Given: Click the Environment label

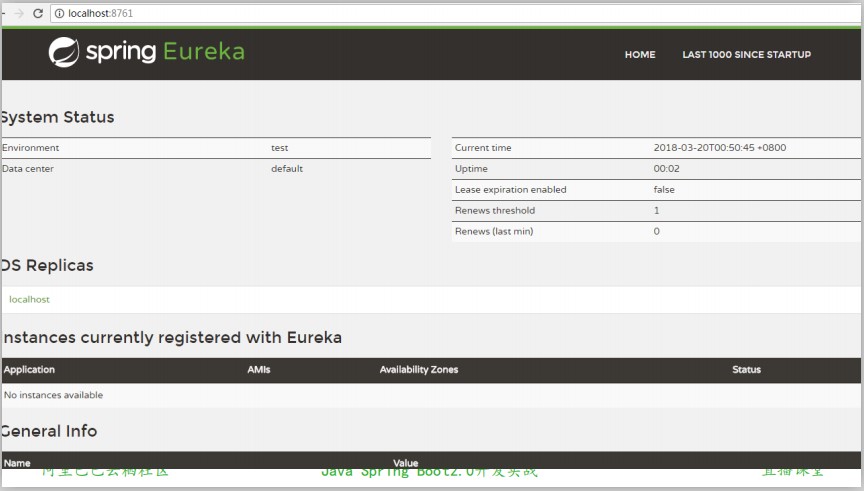Looking at the screenshot, I should (x=30, y=148).
